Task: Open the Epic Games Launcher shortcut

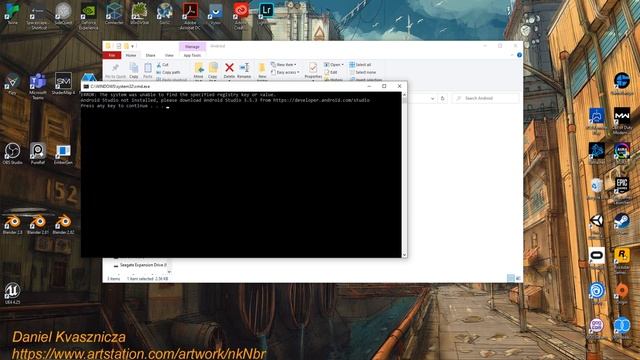Action: [622, 190]
